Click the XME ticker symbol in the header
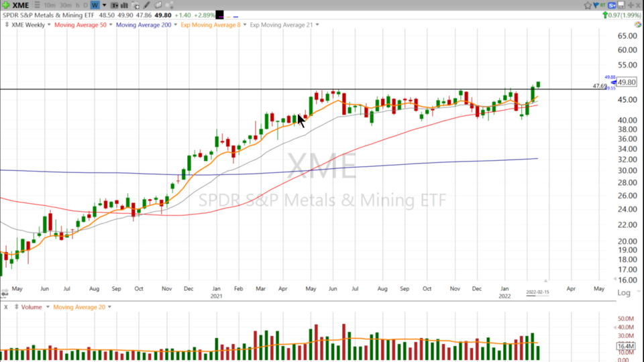644x362 pixels. (x=21, y=5)
